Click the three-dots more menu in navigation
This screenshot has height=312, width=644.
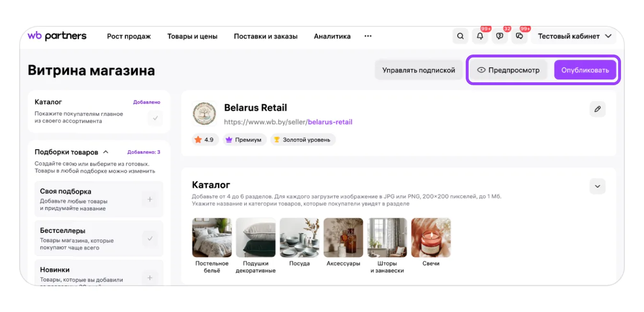point(368,36)
